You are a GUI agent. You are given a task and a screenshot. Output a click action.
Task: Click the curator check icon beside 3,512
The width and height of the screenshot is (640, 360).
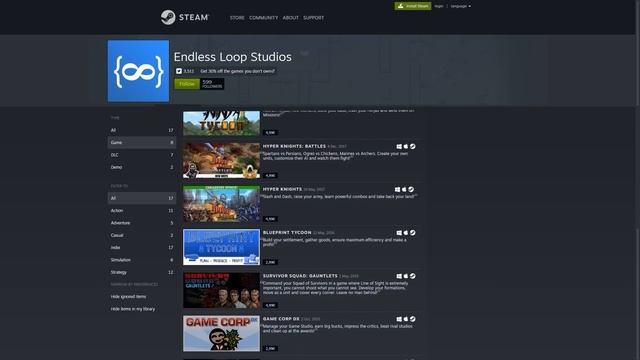coord(179,71)
